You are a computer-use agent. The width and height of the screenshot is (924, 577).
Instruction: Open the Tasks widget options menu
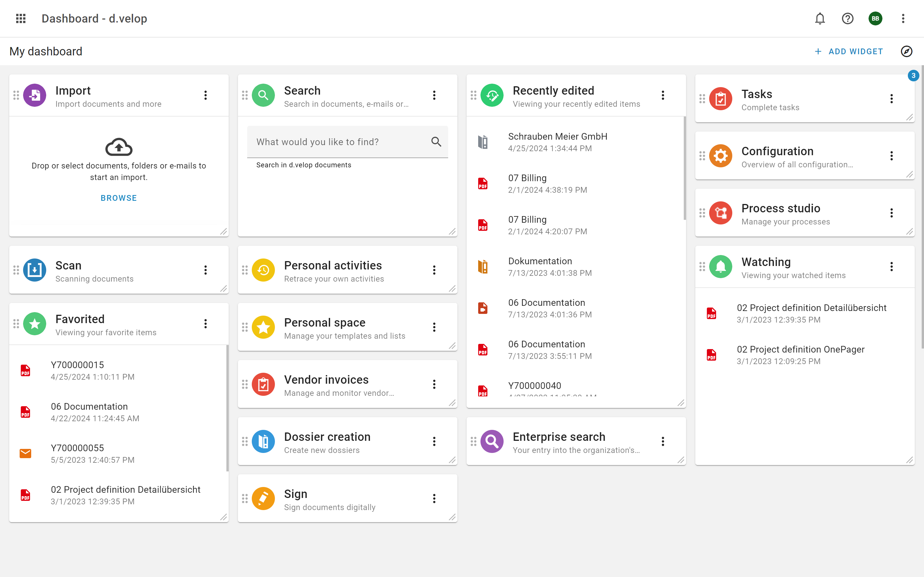click(892, 98)
